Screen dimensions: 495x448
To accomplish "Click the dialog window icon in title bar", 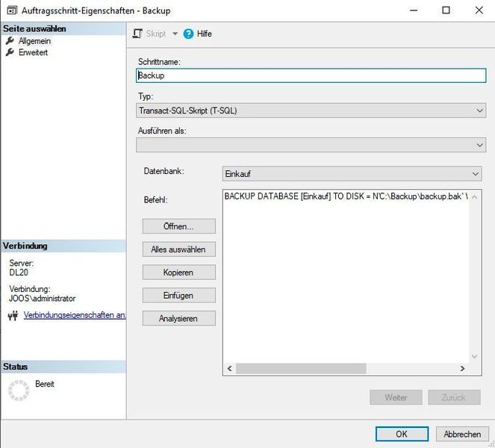I will pyautogui.click(x=12, y=10).
